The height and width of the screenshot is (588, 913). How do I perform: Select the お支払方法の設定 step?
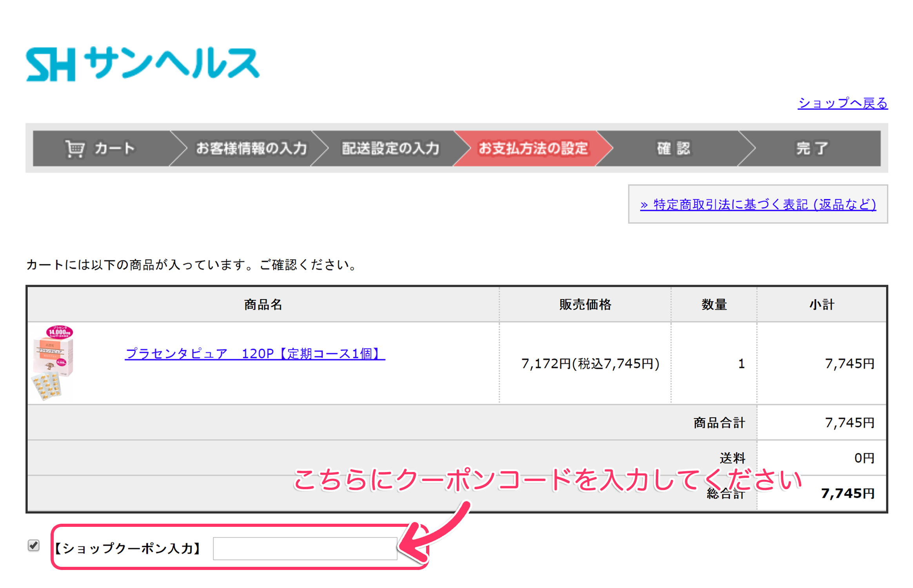(x=533, y=149)
